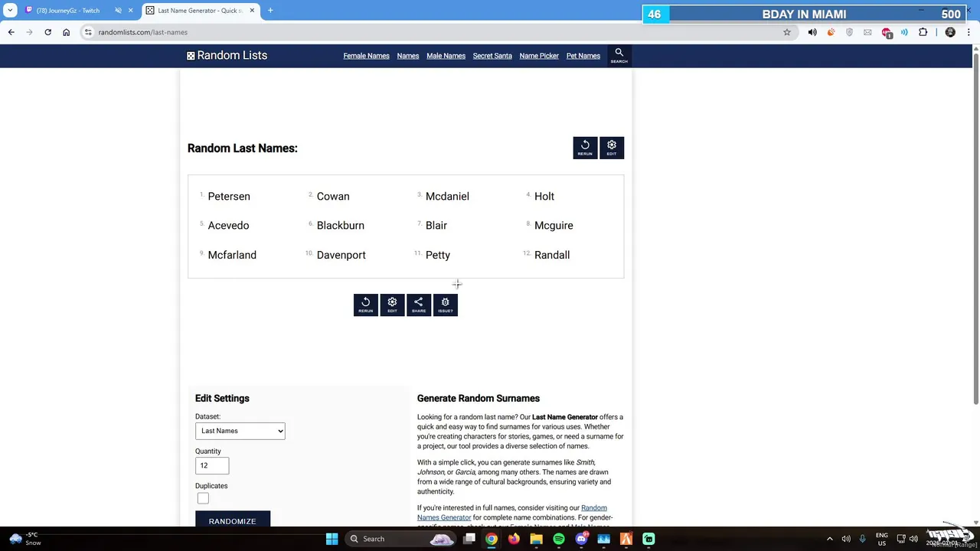The image size is (980, 551).
Task: Click the blue sound waves extension icon
Action: pyautogui.click(x=904, y=32)
